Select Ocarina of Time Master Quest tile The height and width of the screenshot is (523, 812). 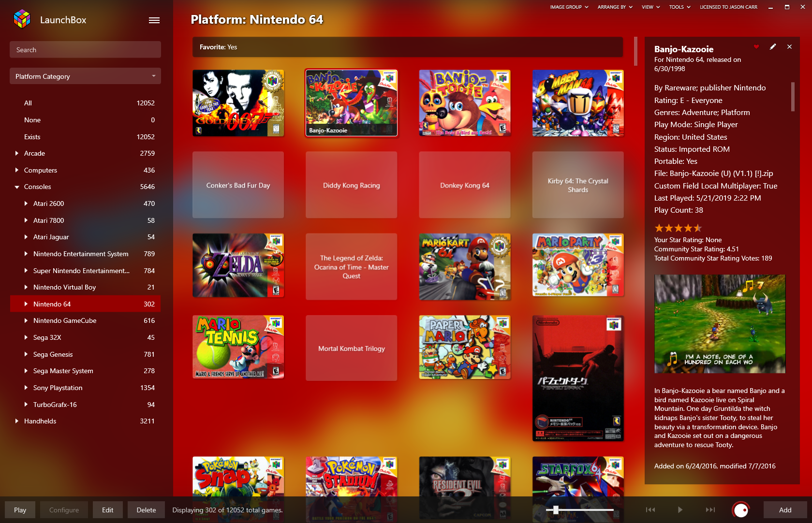point(351,266)
